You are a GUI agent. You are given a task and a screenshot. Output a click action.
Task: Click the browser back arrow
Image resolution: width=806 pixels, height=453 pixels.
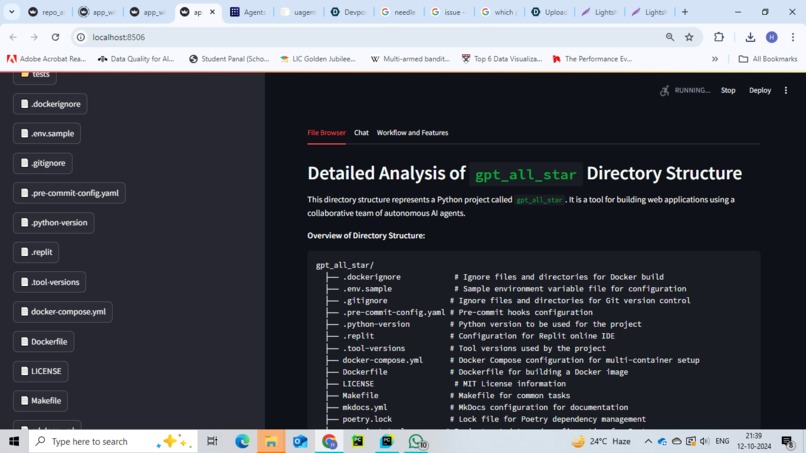tap(13, 37)
